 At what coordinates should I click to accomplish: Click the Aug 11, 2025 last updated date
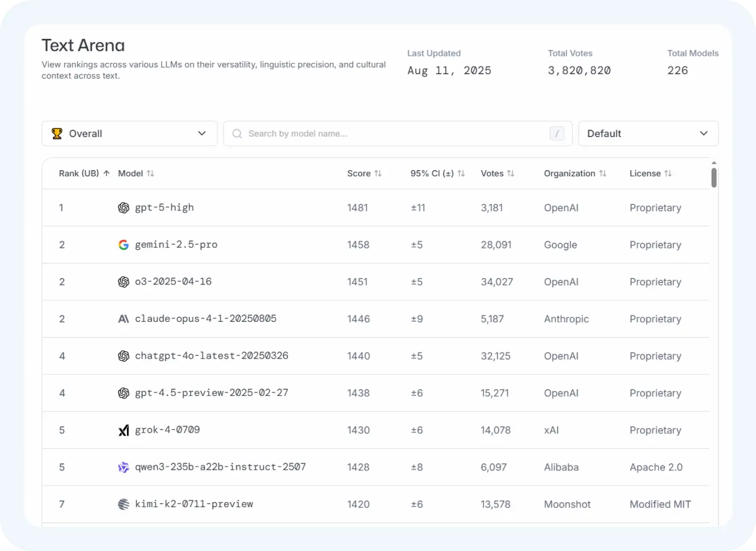pos(449,71)
